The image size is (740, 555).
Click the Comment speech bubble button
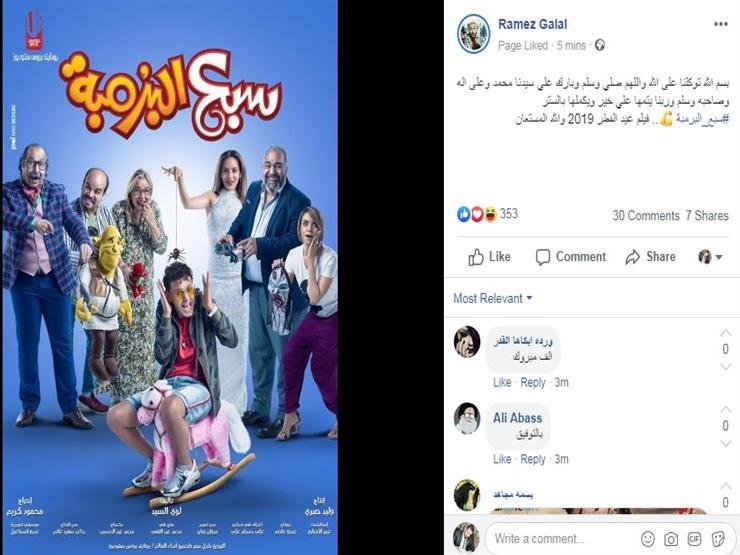(x=571, y=257)
